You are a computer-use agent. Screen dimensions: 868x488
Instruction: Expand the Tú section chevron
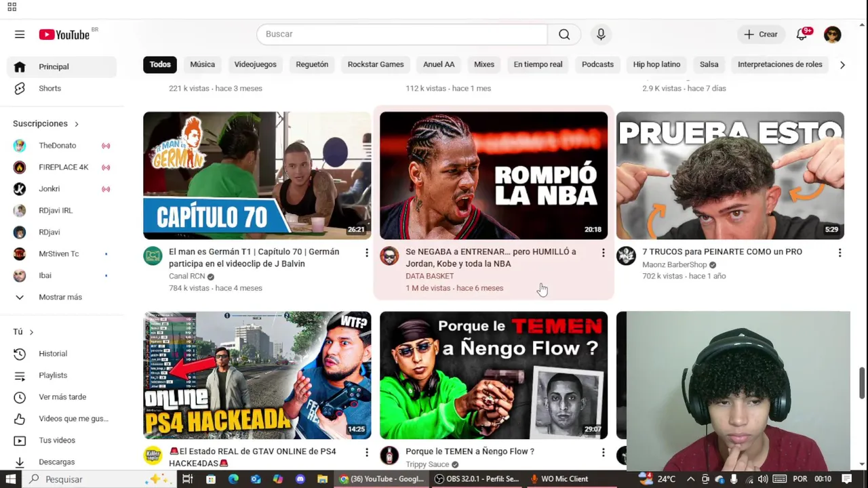(x=31, y=332)
